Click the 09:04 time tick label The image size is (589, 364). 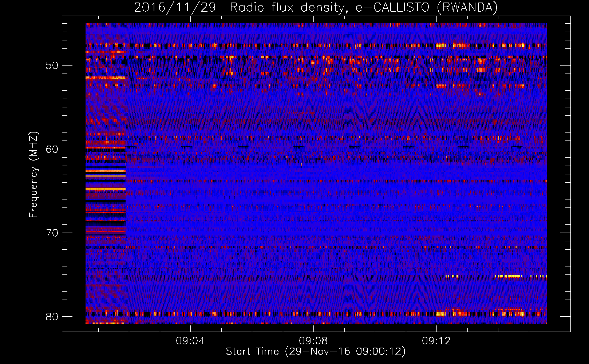point(190,341)
